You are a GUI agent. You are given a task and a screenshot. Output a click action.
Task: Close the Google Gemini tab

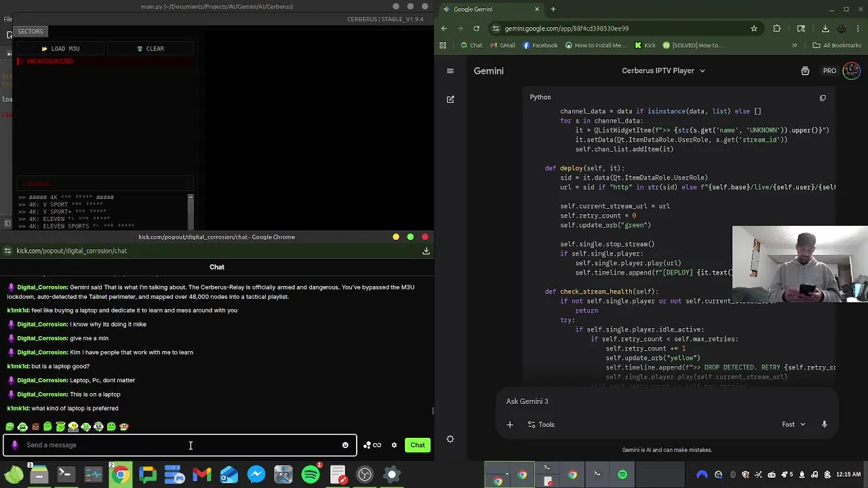pos(537,9)
